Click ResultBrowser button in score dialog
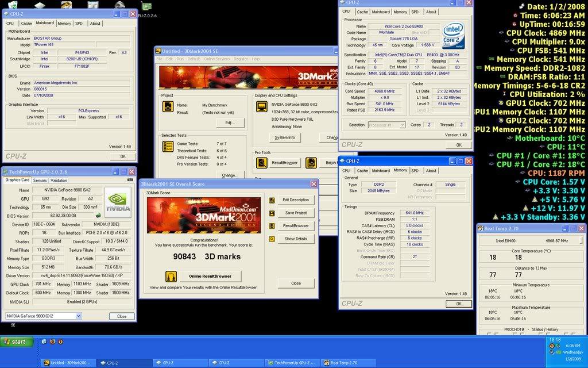The image size is (588, 368). coord(296,226)
